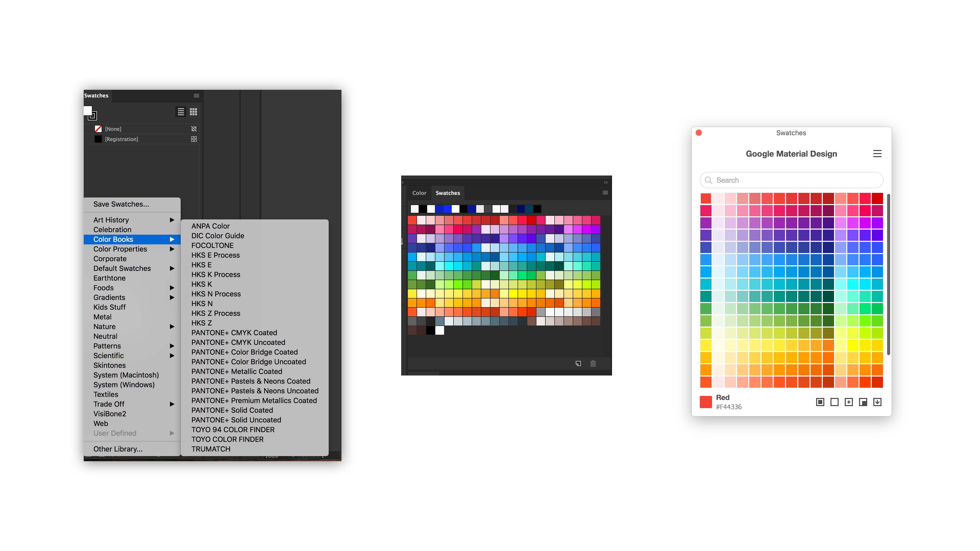This screenshot has width=980, height=551.
Task: Expand the Color Properties submenu arrow
Action: (x=172, y=249)
